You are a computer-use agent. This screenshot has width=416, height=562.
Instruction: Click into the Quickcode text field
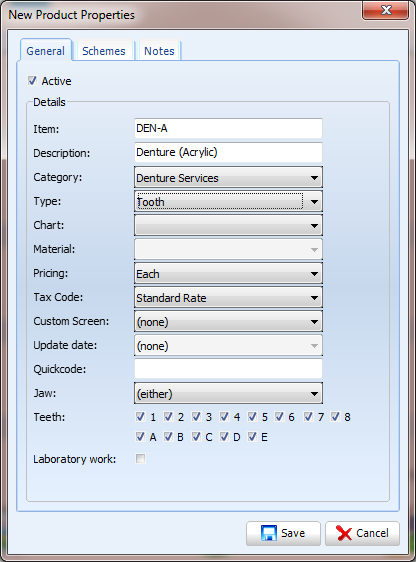tap(228, 369)
